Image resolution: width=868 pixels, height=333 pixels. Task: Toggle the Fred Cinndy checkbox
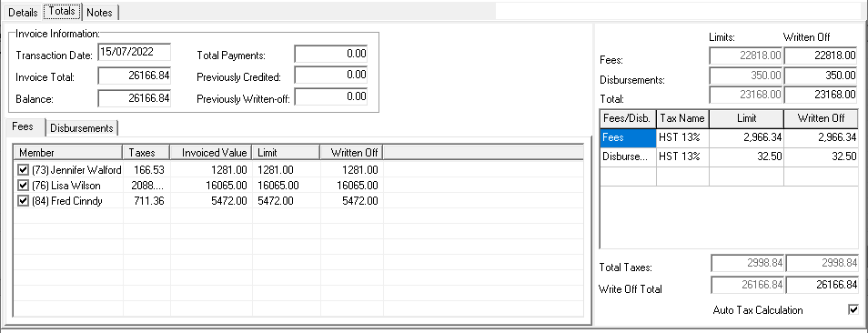(24, 201)
